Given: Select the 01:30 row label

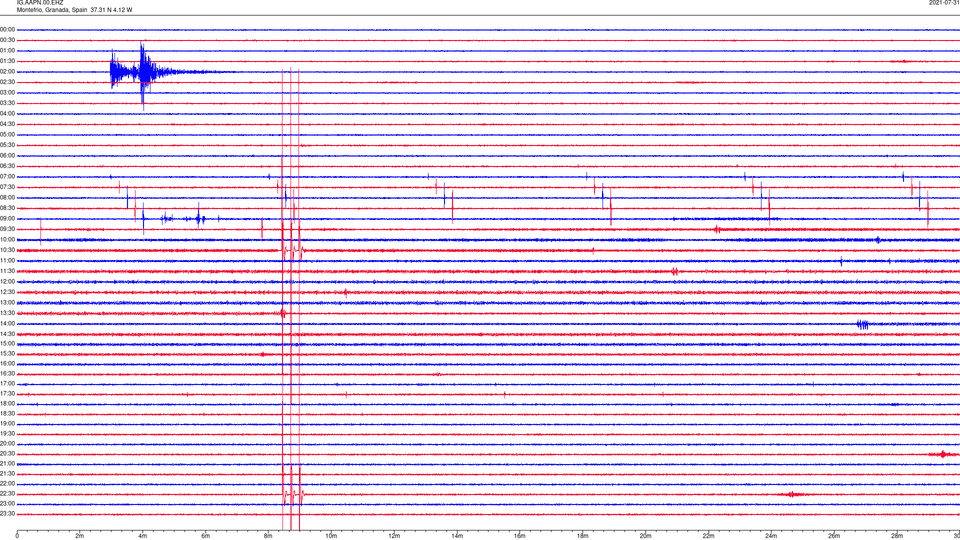Looking at the screenshot, I should pos(7,61).
